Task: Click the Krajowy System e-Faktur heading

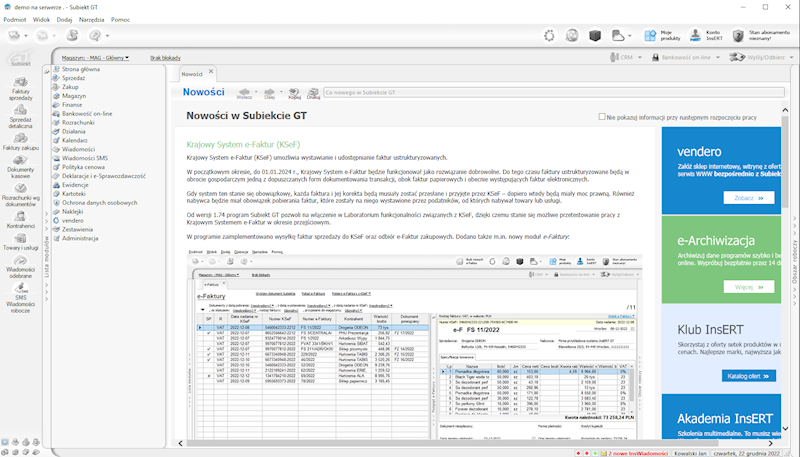Action: coord(243,144)
